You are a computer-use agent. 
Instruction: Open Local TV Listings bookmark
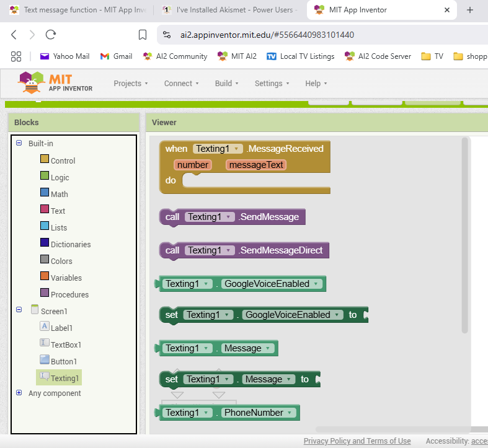(300, 56)
